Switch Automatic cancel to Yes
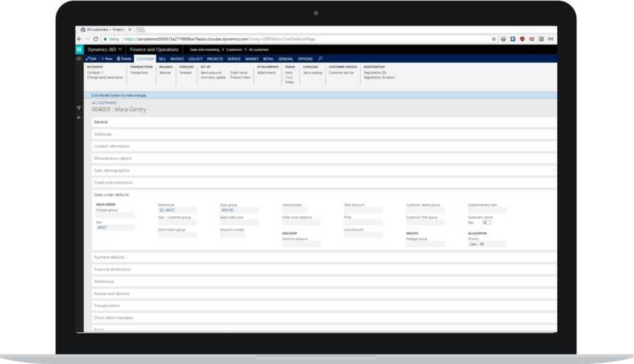 click(487, 222)
